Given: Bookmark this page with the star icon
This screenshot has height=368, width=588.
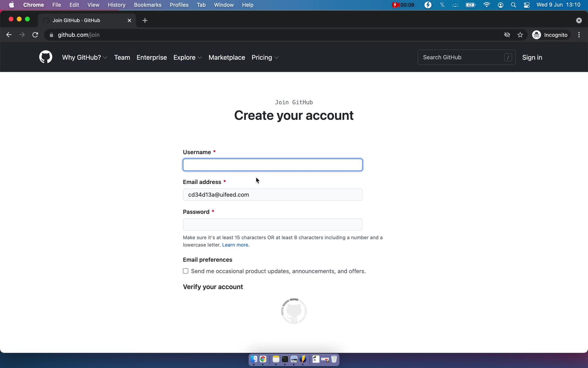Looking at the screenshot, I should [520, 35].
